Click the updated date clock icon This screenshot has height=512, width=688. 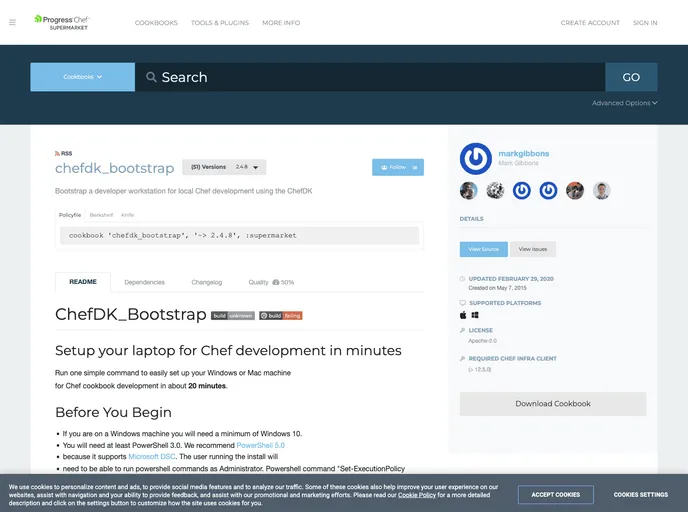[462, 279]
